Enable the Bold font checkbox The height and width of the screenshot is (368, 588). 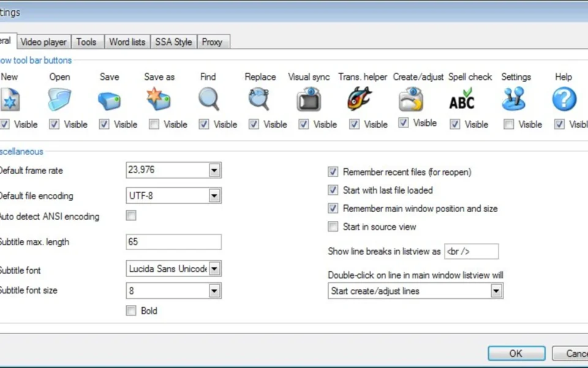click(x=131, y=310)
